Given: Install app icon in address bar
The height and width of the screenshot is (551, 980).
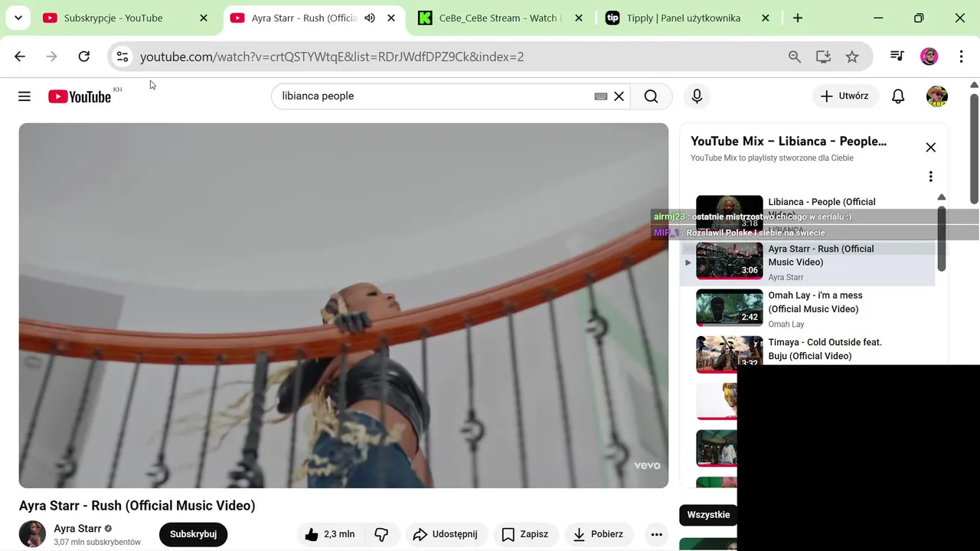Looking at the screenshot, I should 824,57.
